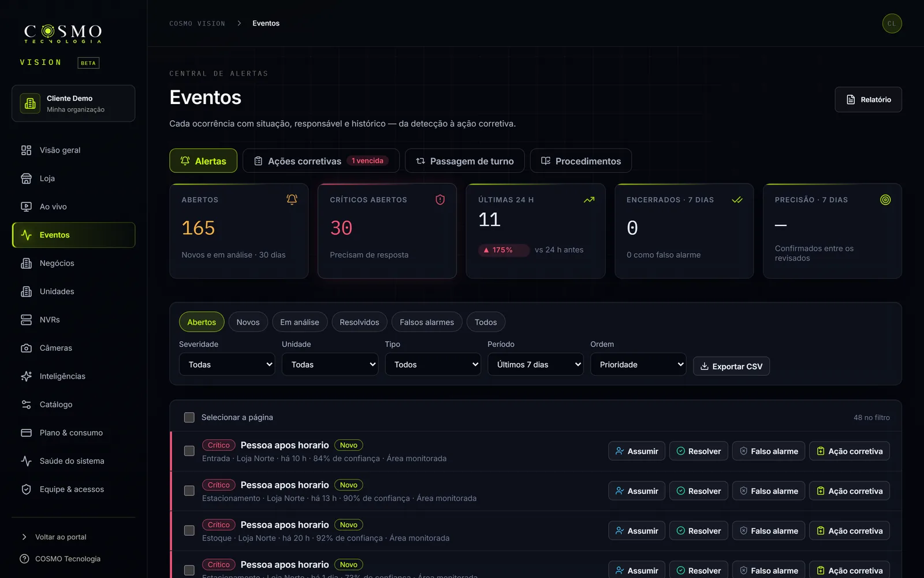Open Catálogo settings-slider icon
Screen dimensions: 924x578
26,405
